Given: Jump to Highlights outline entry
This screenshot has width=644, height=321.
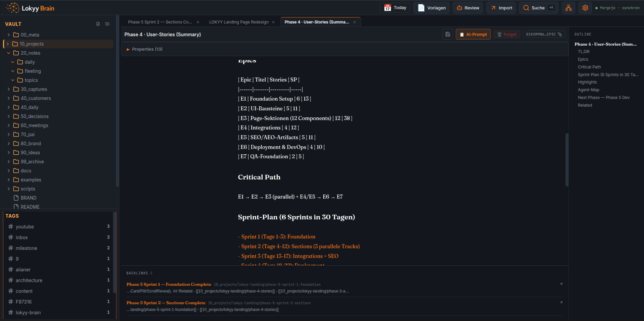Looking at the screenshot, I should click(587, 82).
